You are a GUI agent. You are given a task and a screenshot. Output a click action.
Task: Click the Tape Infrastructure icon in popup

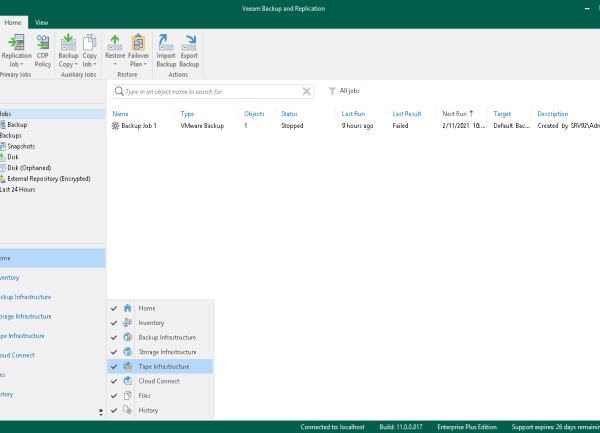coord(128,366)
